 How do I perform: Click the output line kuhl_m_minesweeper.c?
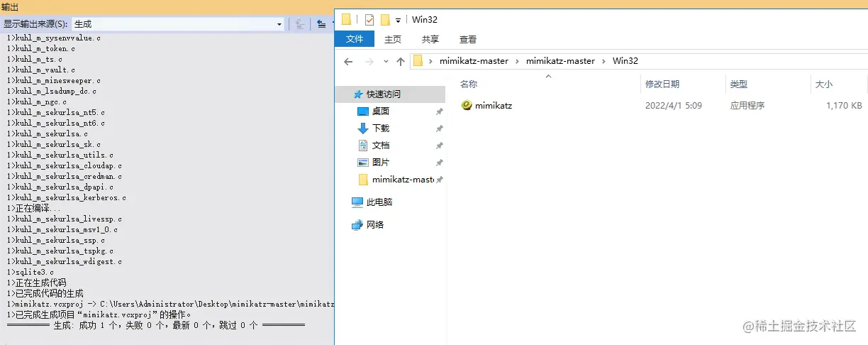54,80
